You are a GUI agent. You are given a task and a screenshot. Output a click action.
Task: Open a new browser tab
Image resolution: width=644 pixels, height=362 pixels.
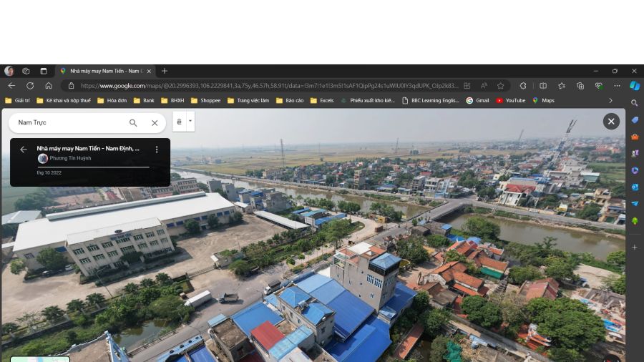(165, 71)
